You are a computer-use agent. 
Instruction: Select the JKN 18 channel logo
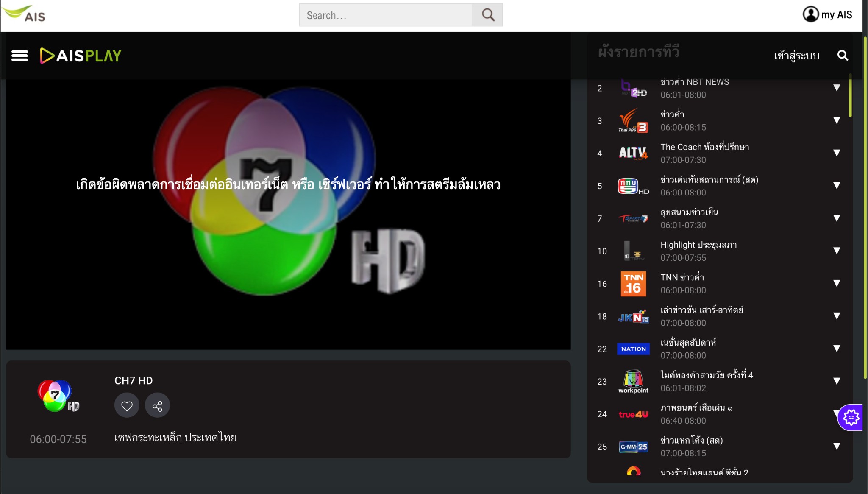633,316
